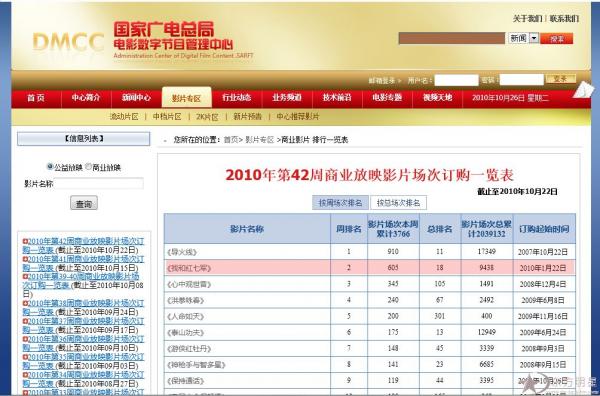
Task: Open the 2010年第39-40周 list link
Action: tap(81, 281)
